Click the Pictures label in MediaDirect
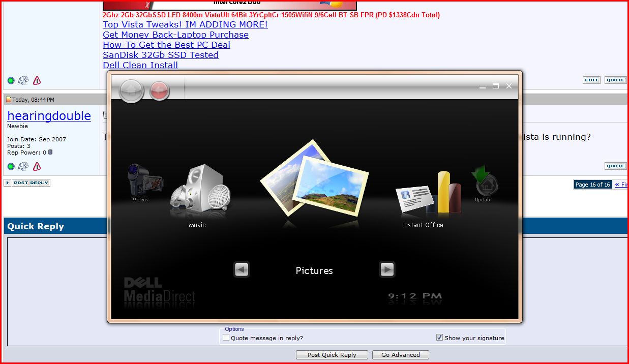Viewport: 629px width, 364px height. point(314,270)
